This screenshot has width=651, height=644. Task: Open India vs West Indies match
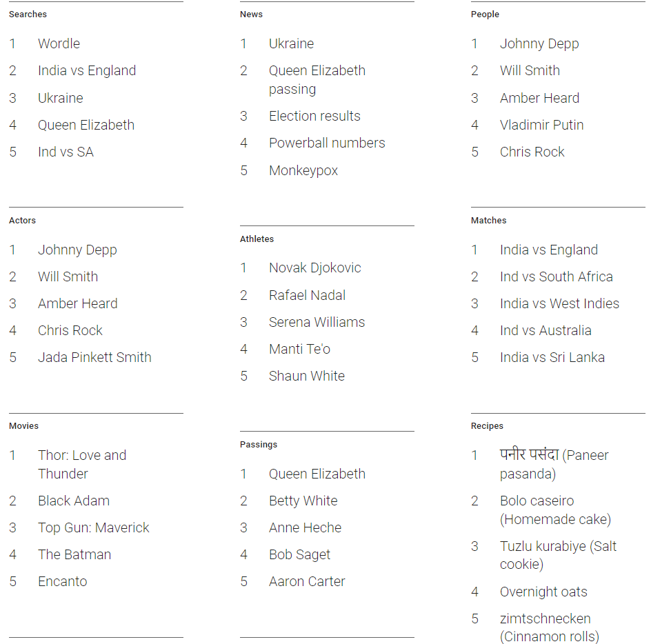(x=559, y=303)
